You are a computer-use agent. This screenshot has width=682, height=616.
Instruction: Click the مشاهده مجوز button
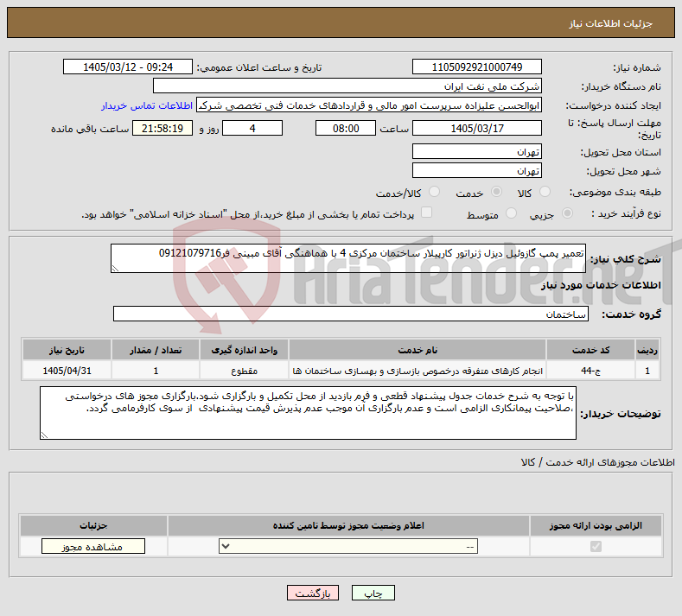93,546
